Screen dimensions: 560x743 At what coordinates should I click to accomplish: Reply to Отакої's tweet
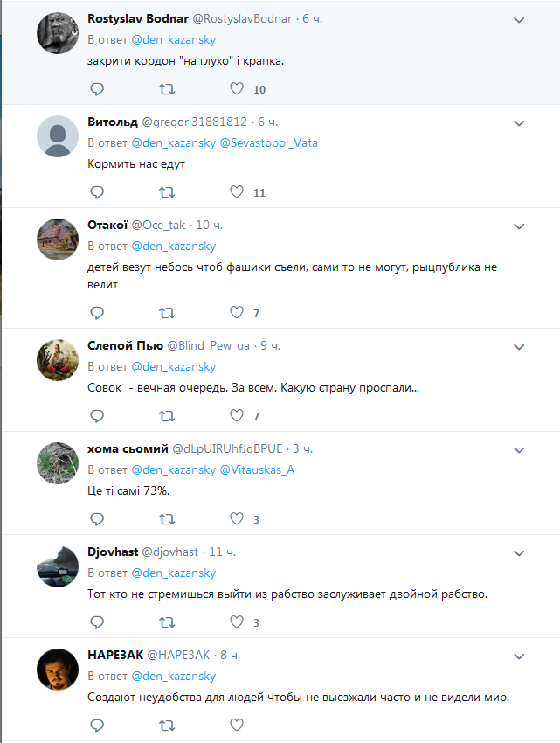click(97, 313)
